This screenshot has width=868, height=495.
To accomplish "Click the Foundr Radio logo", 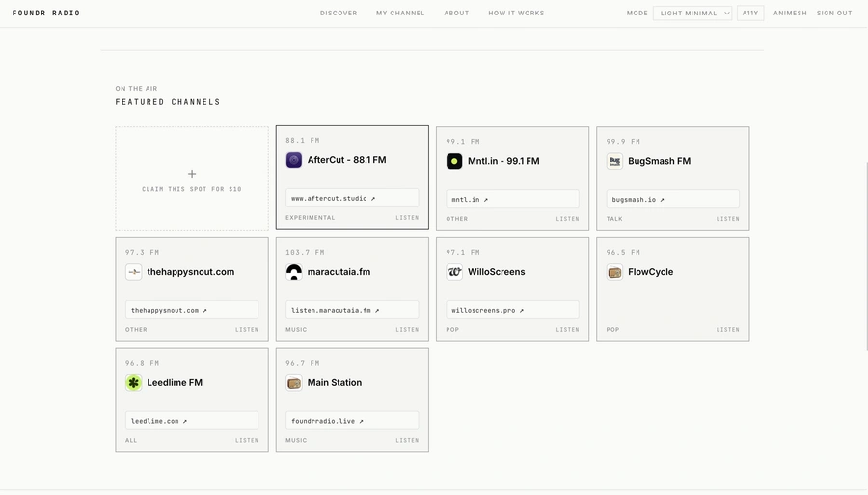I will tap(46, 13).
